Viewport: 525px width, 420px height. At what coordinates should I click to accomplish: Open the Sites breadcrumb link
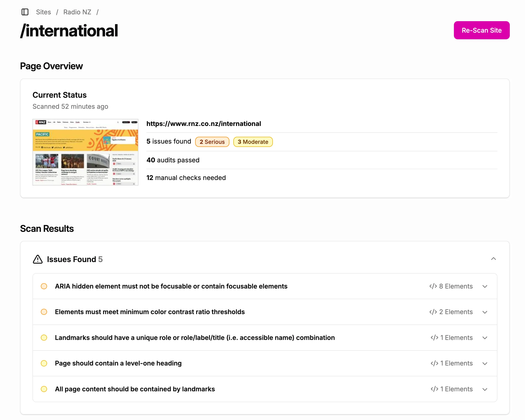click(x=43, y=12)
